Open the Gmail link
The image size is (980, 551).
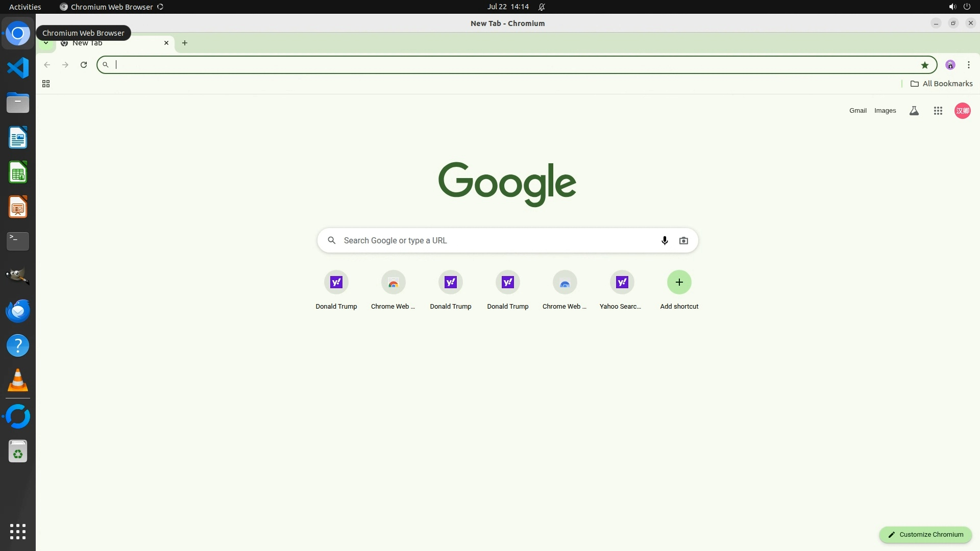click(857, 111)
